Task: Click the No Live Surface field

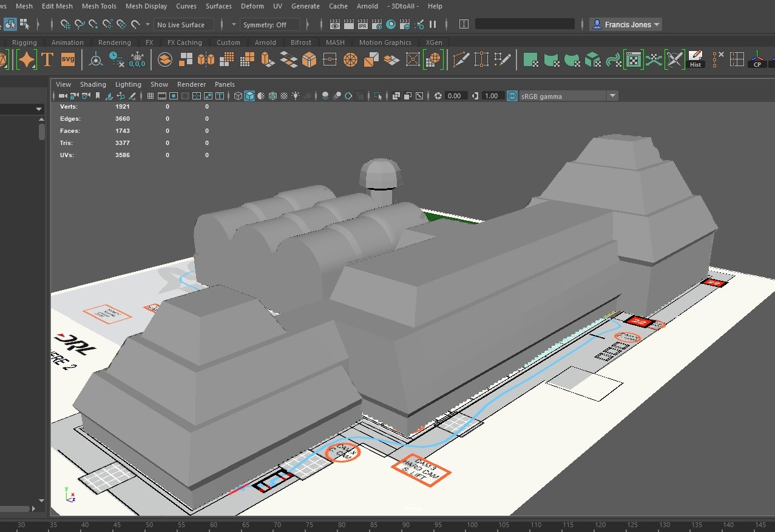Action: [x=184, y=25]
